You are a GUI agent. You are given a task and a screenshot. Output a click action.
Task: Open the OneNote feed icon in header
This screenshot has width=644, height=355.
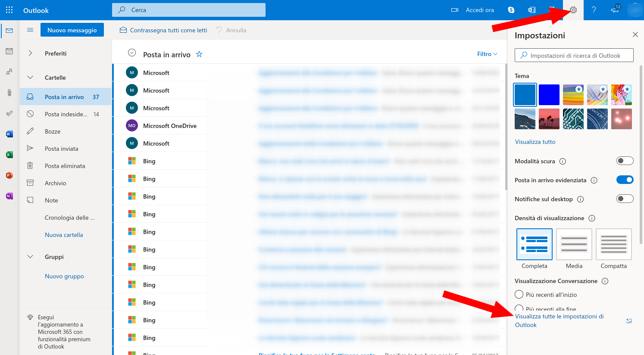(532, 10)
